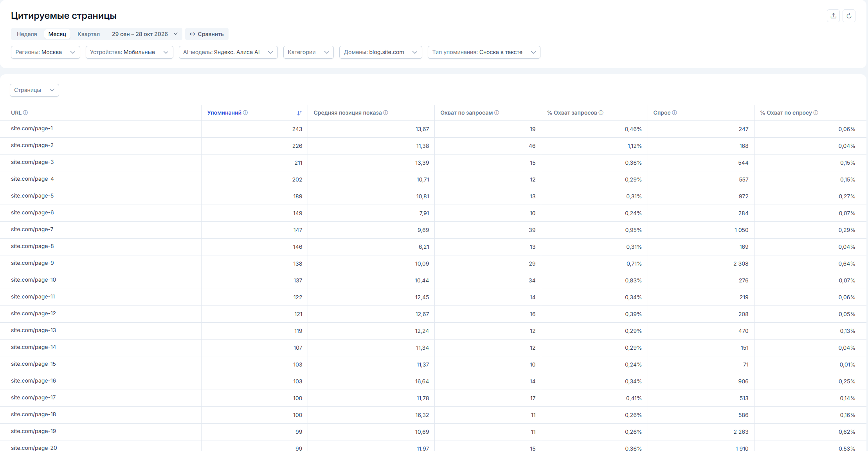Expand the Домены: blog.site.com filter
868x451 pixels.
[x=380, y=52]
